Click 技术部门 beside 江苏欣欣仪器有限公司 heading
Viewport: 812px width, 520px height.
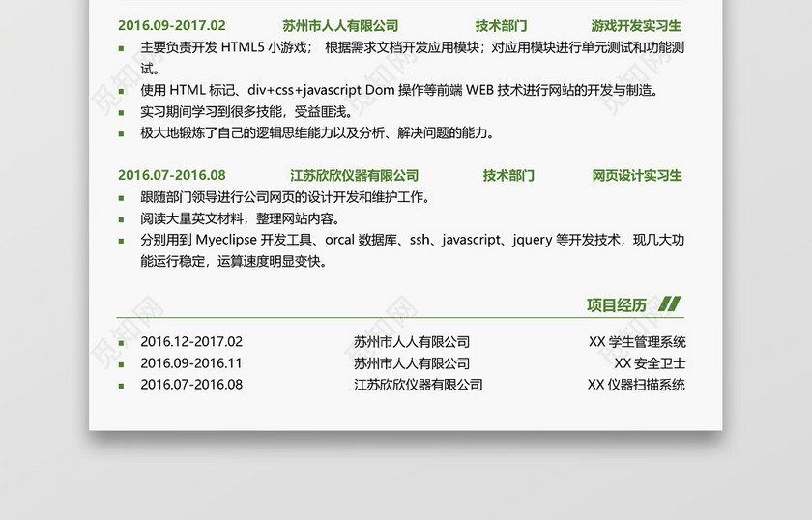click(x=508, y=175)
